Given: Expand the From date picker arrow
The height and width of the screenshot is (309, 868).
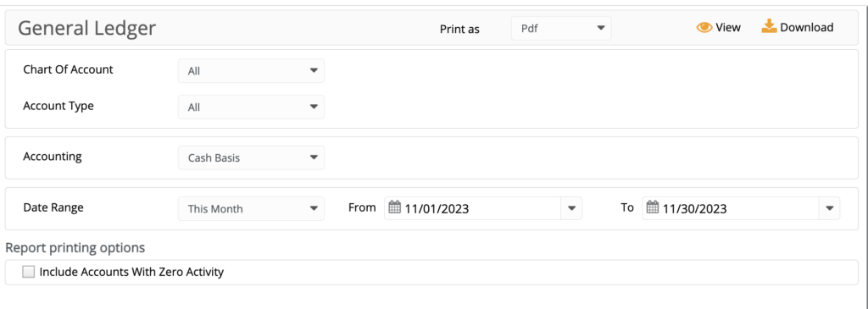Looking at the screenshot, I should click(572, 208).
